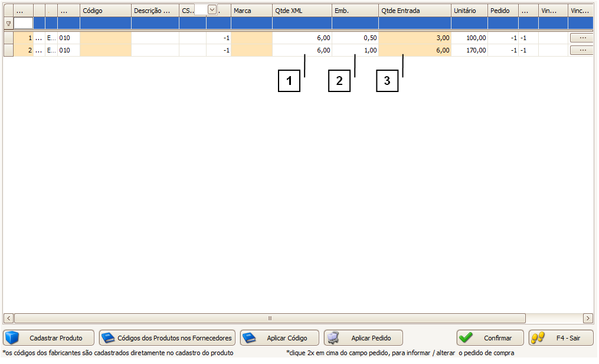Click the Unitário column header
The height and width of the screenshot is (364, 599).
point(469,11)
